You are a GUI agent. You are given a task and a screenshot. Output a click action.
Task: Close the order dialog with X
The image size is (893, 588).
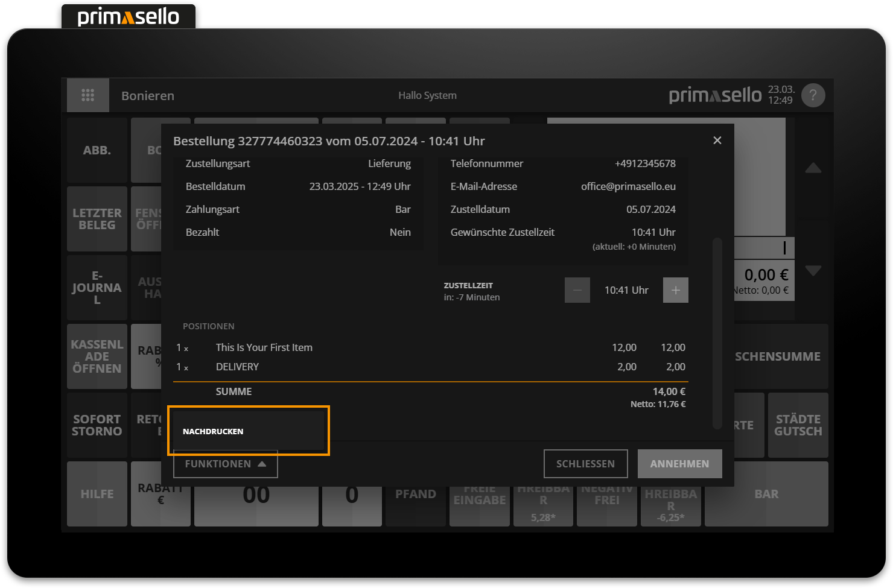click(x=717, y=141)
